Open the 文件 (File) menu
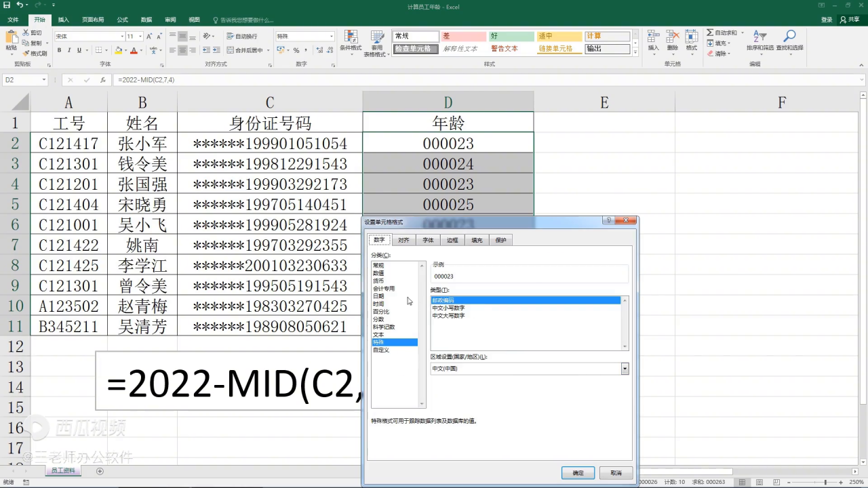This screenshot has width=868, height=488. pyautogui.click(x=13, y=20)
